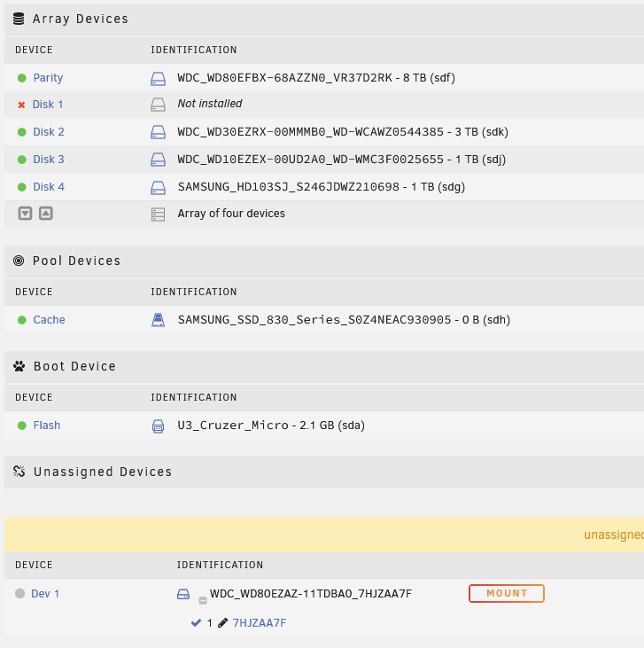644x648 pixels.
Task: Open the Disk 4 device link
Action: click(x=49, y=187)
